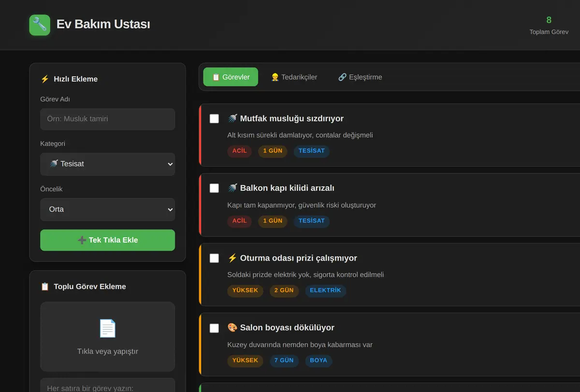This screenshot has height=392, width=580.
Task: Focus the Görev Adı input field
Action: pos(107,119)
